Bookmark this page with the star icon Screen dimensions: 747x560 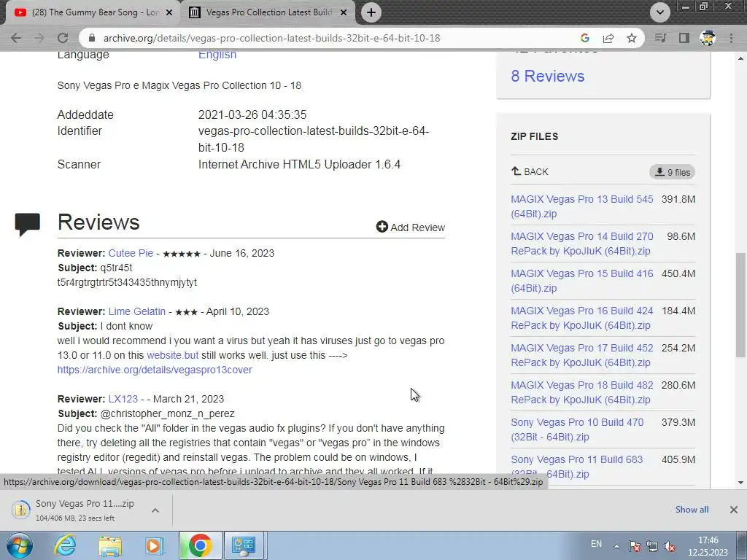click(x=632, y=38)
